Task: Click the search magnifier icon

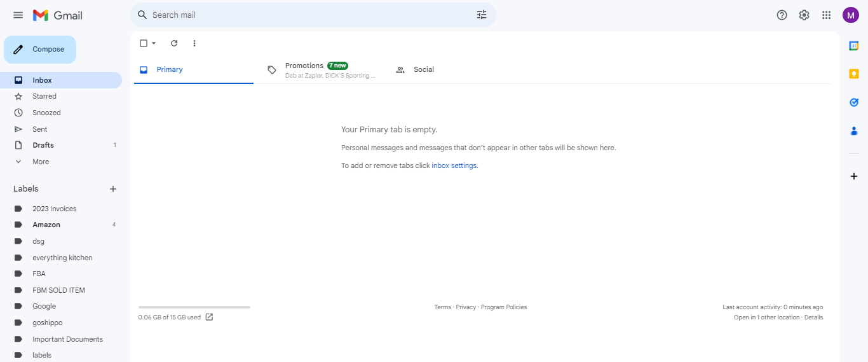Action: tap(142, 15)
